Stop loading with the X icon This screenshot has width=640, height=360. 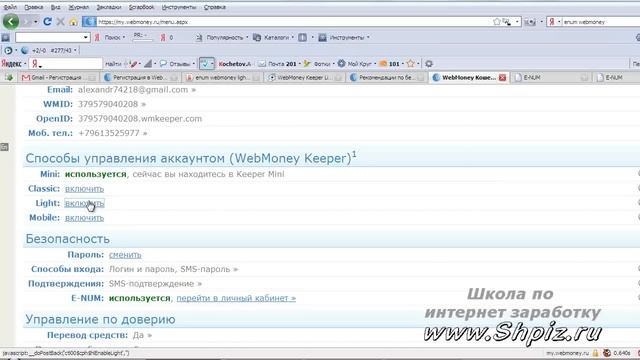coord(60,22)
